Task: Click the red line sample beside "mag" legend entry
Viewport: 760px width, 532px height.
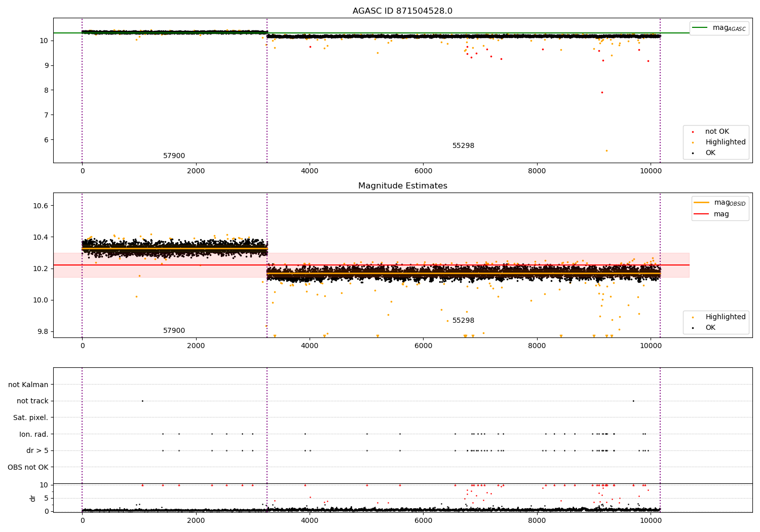Action: click(702, 214)
